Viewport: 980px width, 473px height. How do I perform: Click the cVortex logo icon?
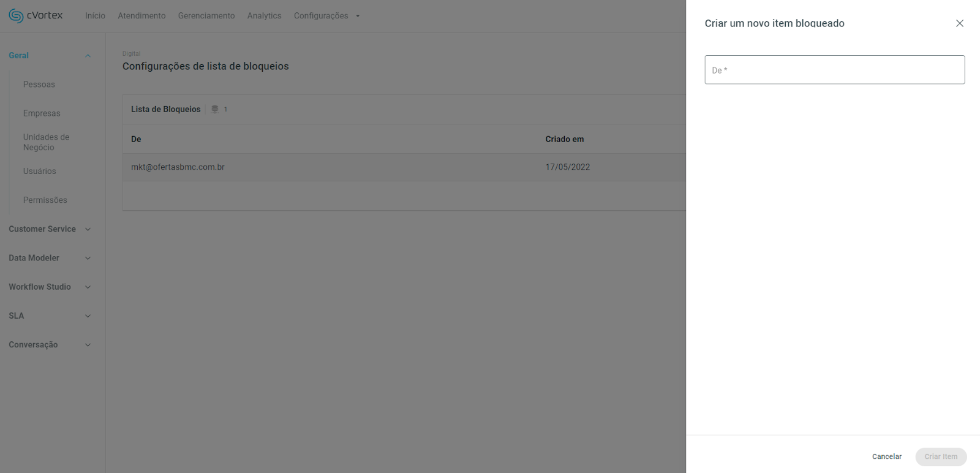[16, 16]
